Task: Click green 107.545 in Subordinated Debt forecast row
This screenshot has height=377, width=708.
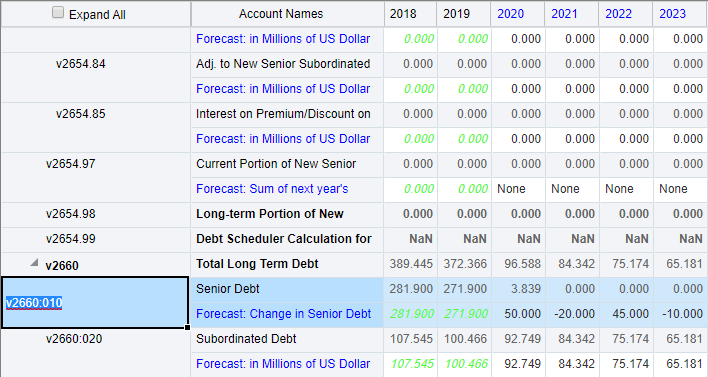Action: pyautogui.click(x=412, y=364)
